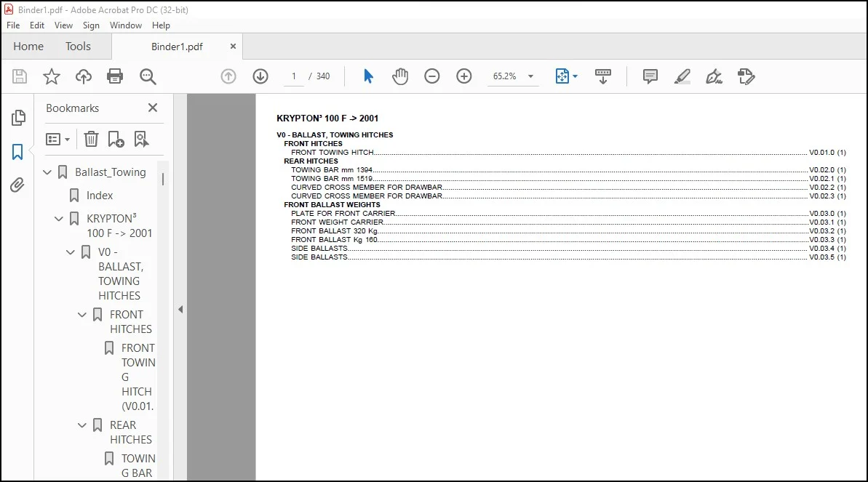This screenshot has width=868, height=482.
Task: Close the Binder1.pdf tab
Action: coord(233,47)
